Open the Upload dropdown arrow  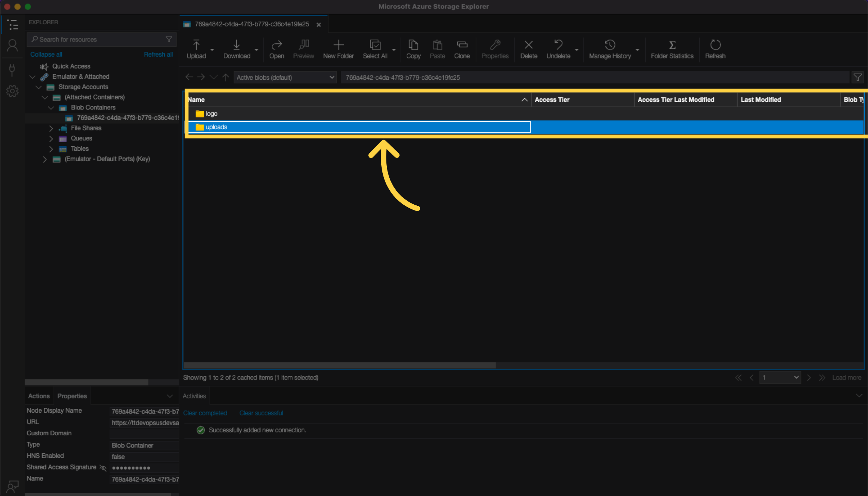tap(212, 50)
